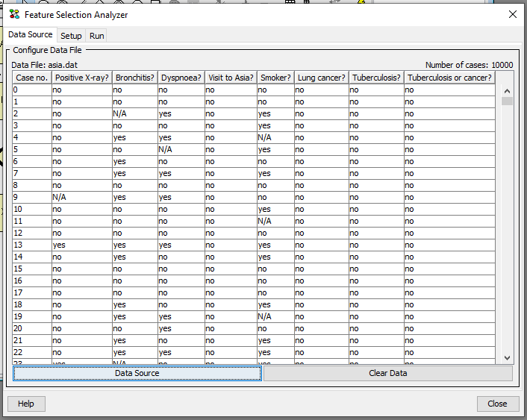Click the yes Bronchitis cell in case 18
This screenshot has width=527, height=420.
point(135,304)
